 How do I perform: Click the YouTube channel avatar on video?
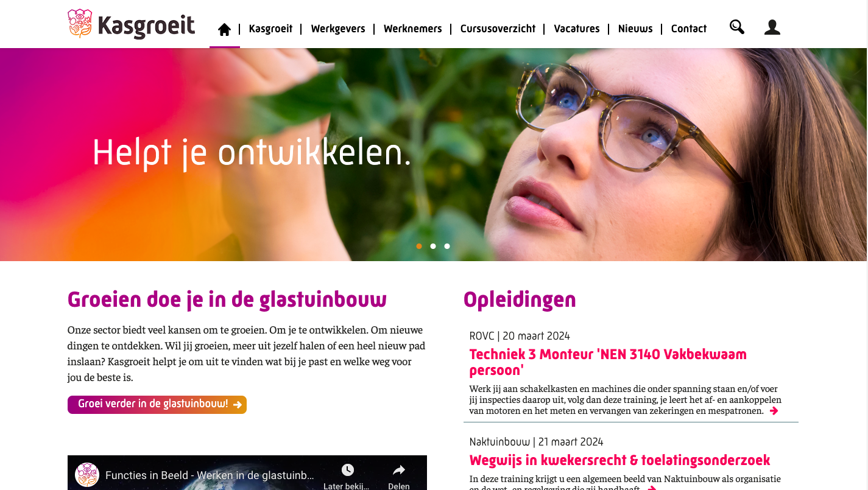pyautogui.click(x=87, y=475)
